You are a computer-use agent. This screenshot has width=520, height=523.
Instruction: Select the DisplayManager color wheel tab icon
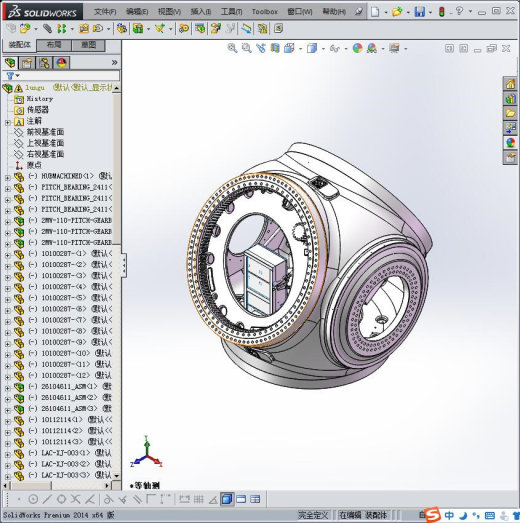61,63
